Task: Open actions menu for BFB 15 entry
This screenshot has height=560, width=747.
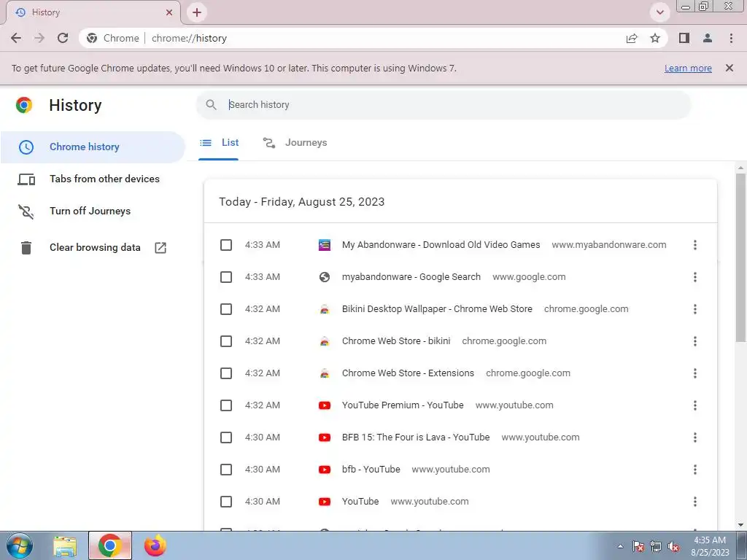Action: [695, 437]
